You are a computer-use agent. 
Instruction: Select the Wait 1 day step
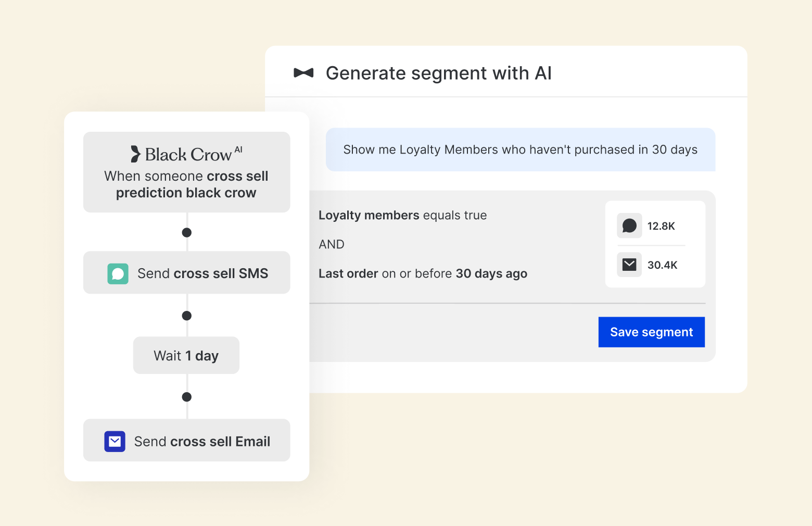pos(186,355)
